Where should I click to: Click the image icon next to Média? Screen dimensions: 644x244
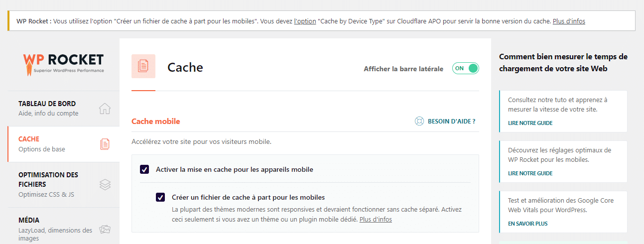pyautogui.click(x=105, y=229)
